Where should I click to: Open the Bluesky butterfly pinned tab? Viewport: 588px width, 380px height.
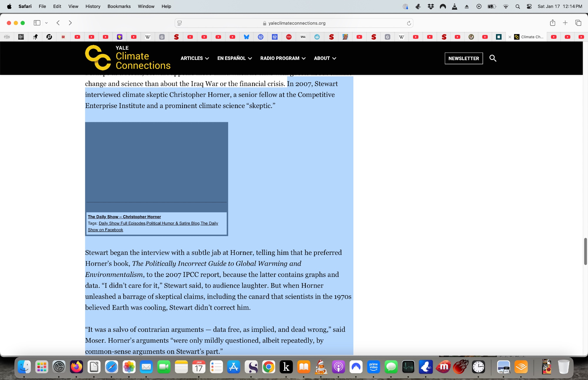click(x=246, y=37)
